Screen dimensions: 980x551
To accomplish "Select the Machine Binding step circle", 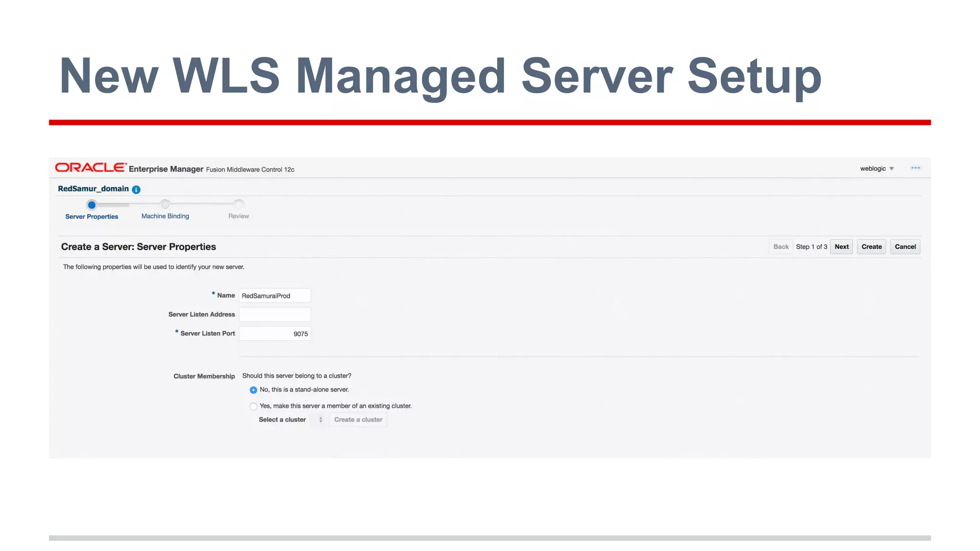I will [x=165, y=205].
